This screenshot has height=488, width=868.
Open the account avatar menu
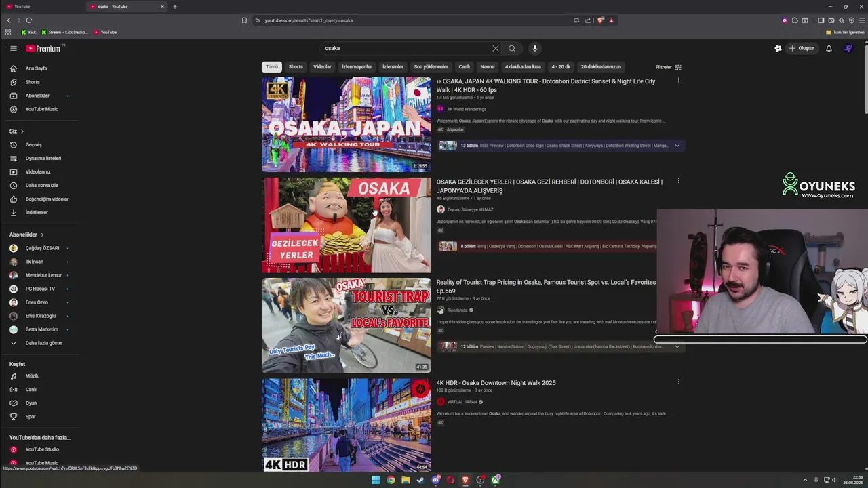tap(848, 48)
